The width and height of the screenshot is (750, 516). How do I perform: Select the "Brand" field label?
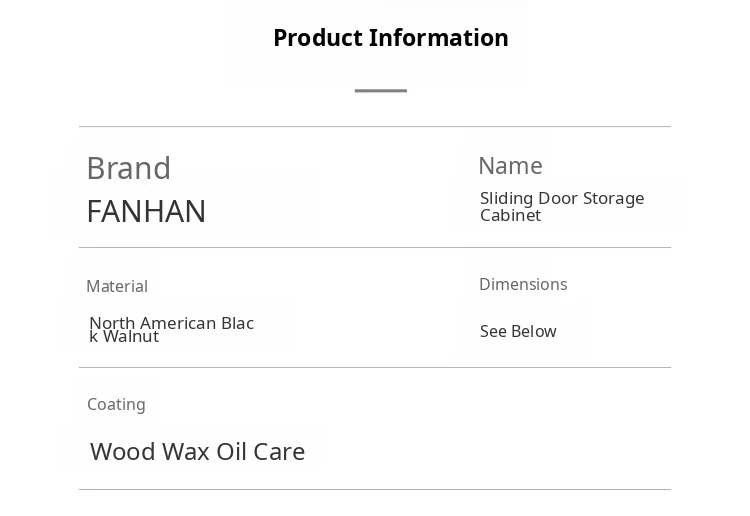(129, 168)
